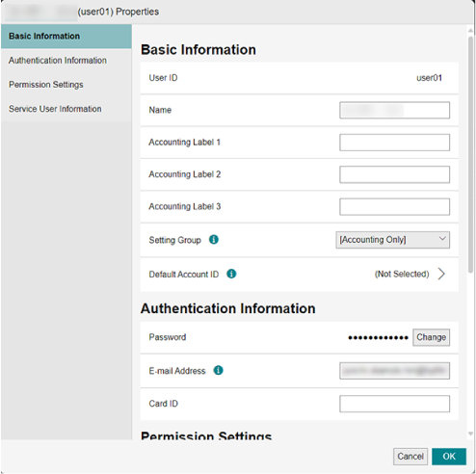
Task: Click the E-mail Address input field
Action: [x=394, y=371]
